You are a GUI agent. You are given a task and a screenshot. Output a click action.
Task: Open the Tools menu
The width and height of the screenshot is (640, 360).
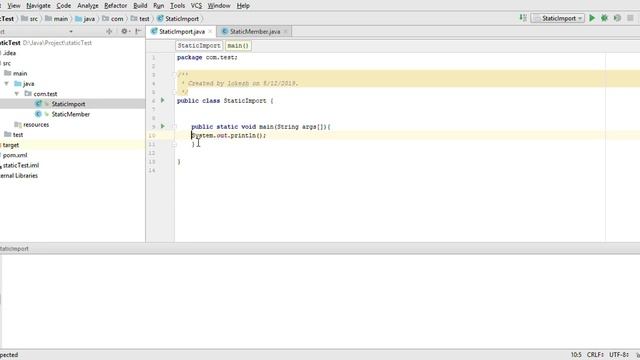point(177,6)
